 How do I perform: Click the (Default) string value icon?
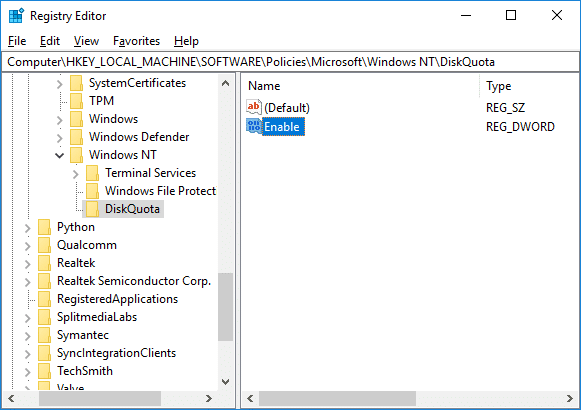[254, 107]
